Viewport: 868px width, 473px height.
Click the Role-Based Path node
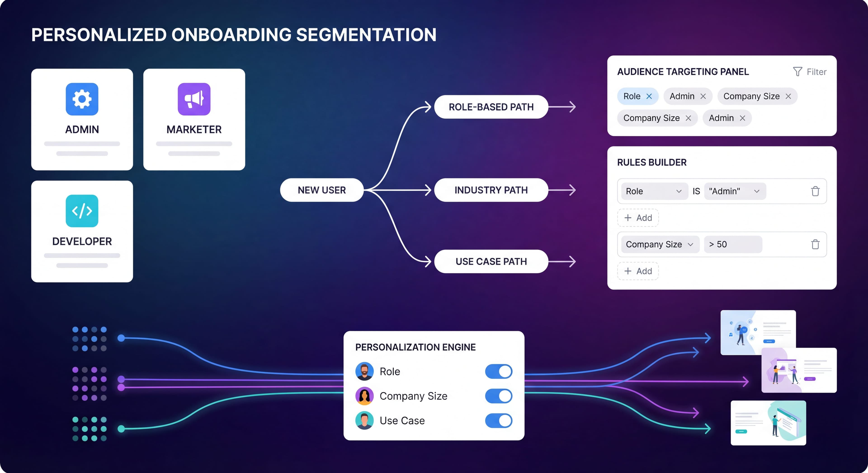coord(491,107)
